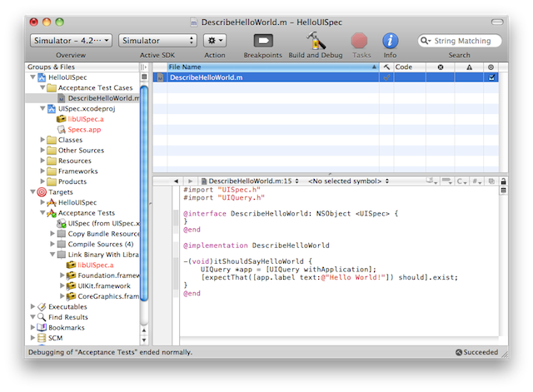Click the blue Groups & Files scrollbar
533x392 pixels.
pyautogui.click(x=144, y=193)
